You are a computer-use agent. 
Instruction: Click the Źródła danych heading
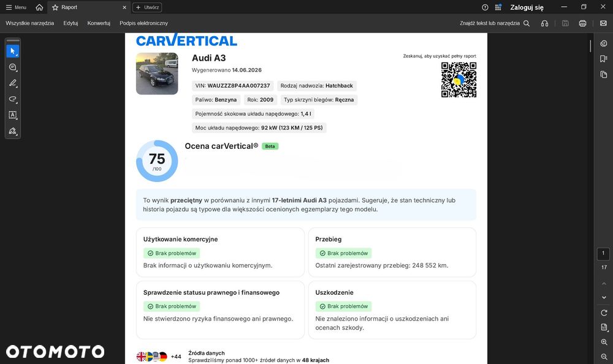207,353
